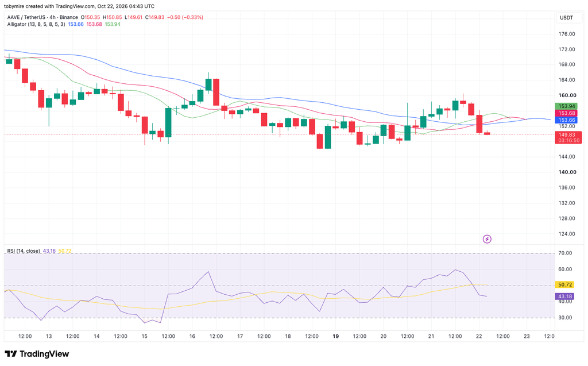Click the −0.50 (−0.33%) change value
Screen dimensions: 588x366
[x=185, y=17]
